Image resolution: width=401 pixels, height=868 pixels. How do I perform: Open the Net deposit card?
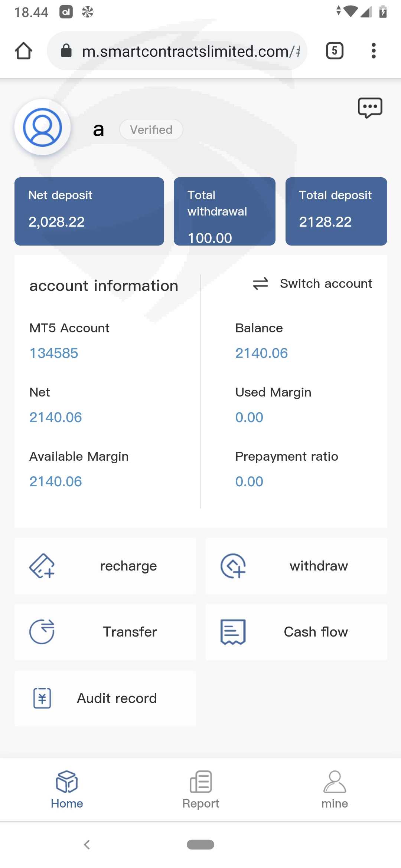[x=89, y=211]
